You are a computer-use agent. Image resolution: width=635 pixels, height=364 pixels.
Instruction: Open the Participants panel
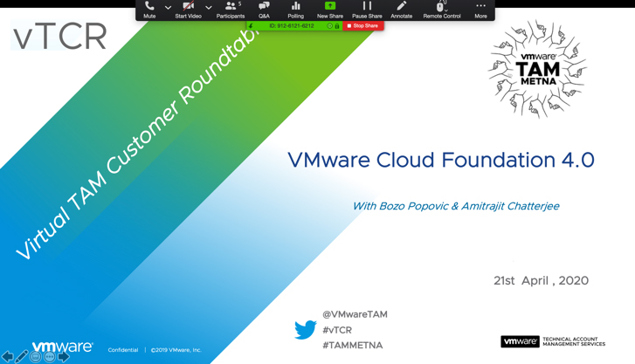[x=231, y=10]
